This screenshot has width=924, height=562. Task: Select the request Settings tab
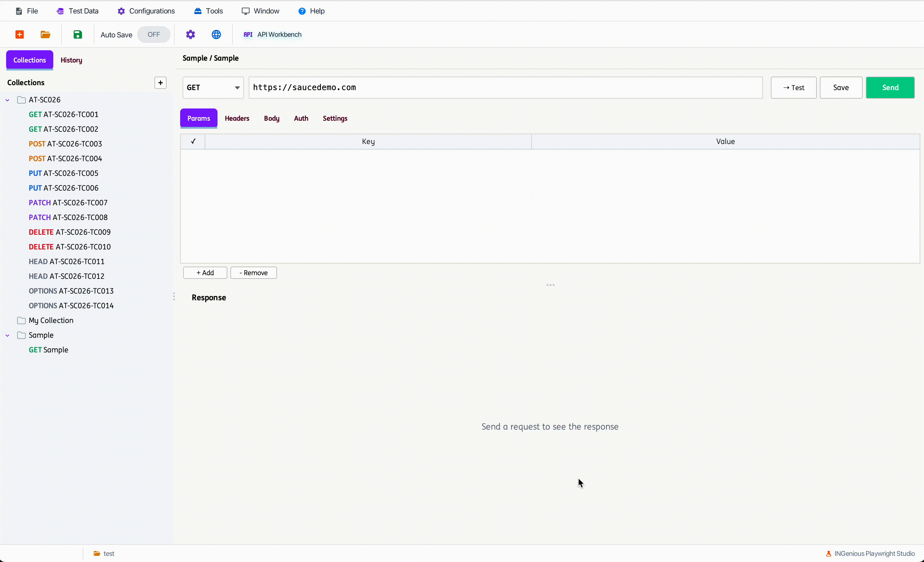tap(335, 118)
